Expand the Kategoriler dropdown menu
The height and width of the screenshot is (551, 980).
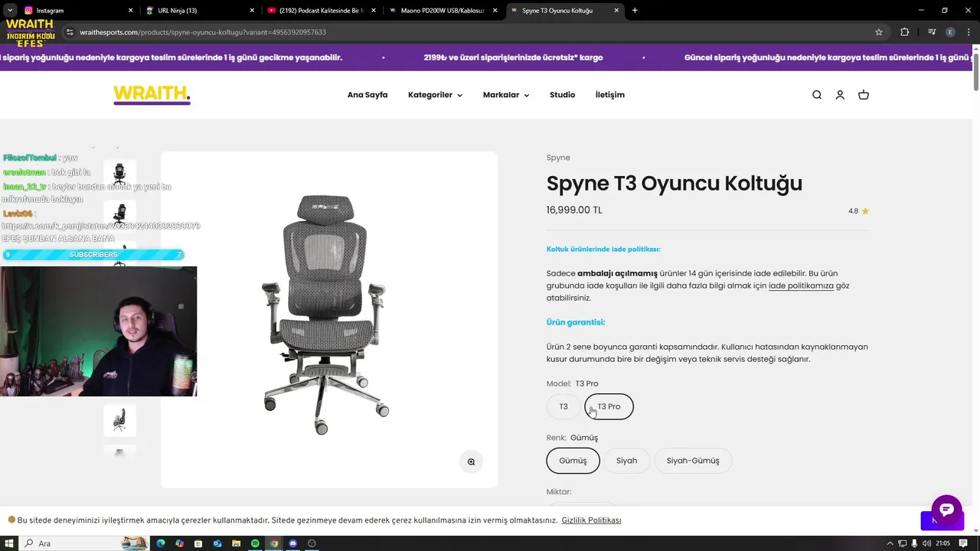[x=435, y=95]
